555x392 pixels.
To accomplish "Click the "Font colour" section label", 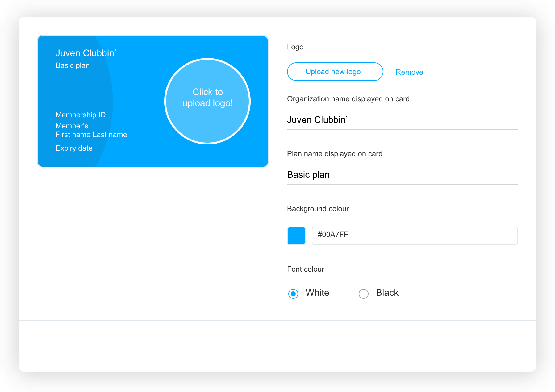I will click(306, 269).
